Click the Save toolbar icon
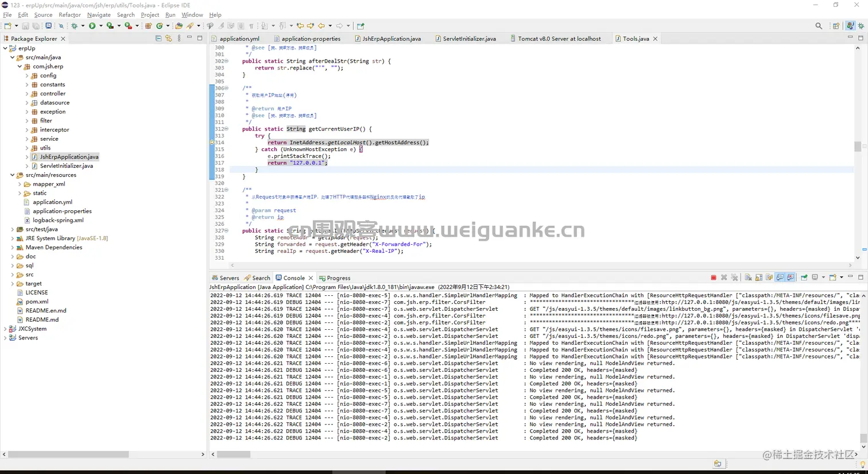Image resolution: width=868 pixels, height=474 pixels. click(25, 26)
